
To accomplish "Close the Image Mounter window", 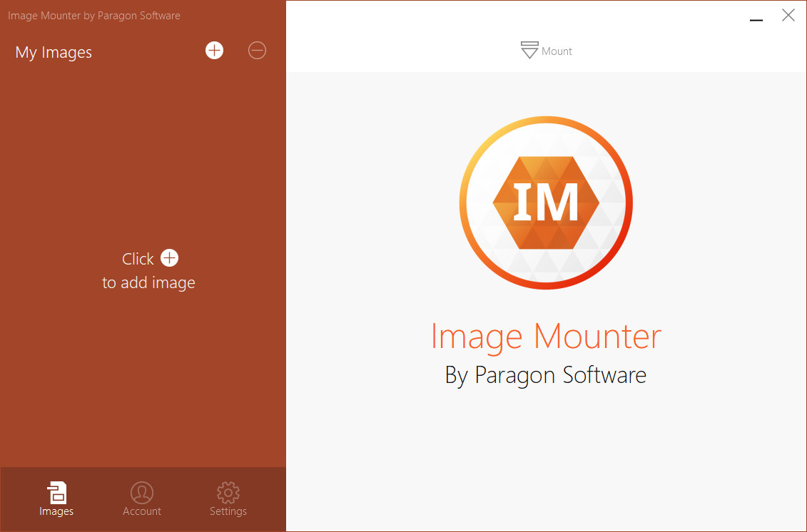I will point(788,15).
